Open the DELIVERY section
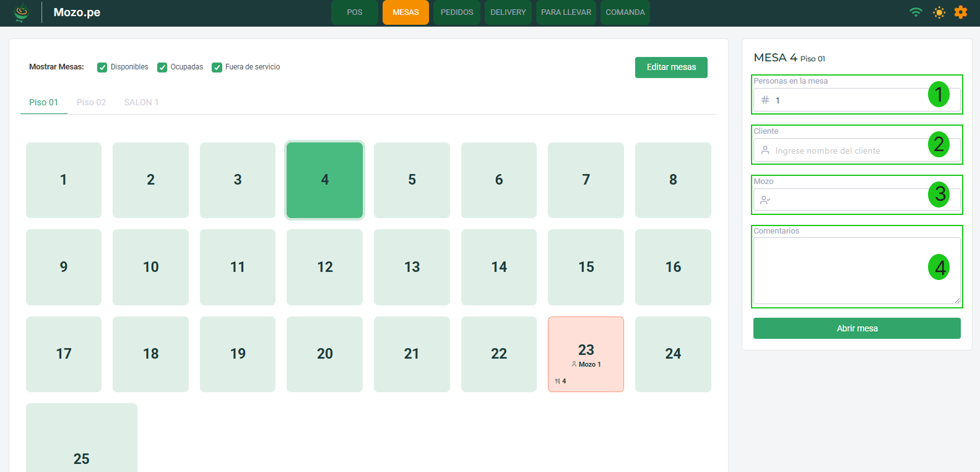This screenshot has width=980, height=472. (x=508, y=12)
